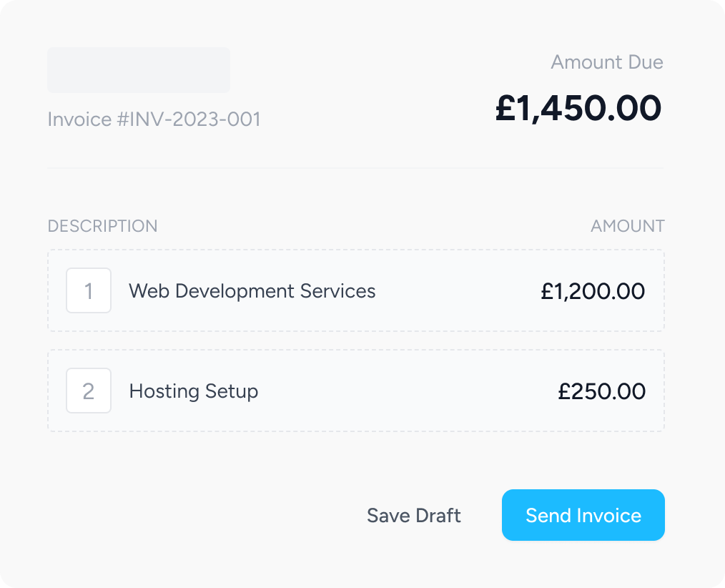The width and height of the screenshot is (725, 588).
Task: Click the £1,200.00 amount field
Action: pyautogui.click(x=592, y=290)
